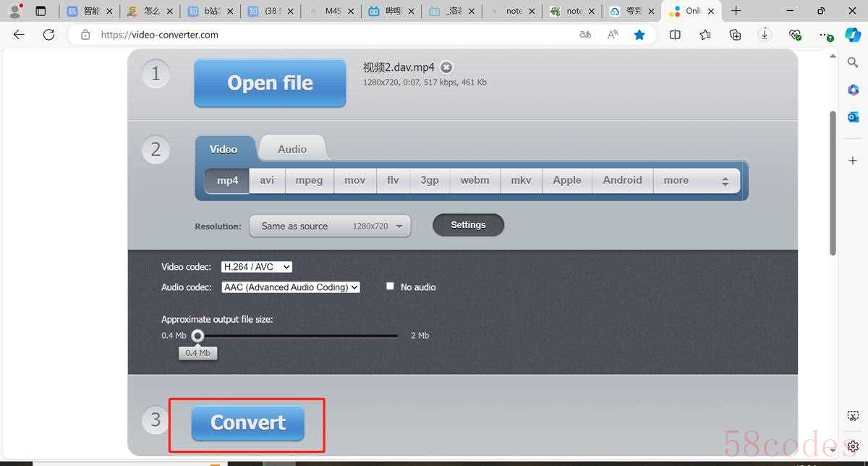Toggle the No audio checkbox

(x=390, y=287)
